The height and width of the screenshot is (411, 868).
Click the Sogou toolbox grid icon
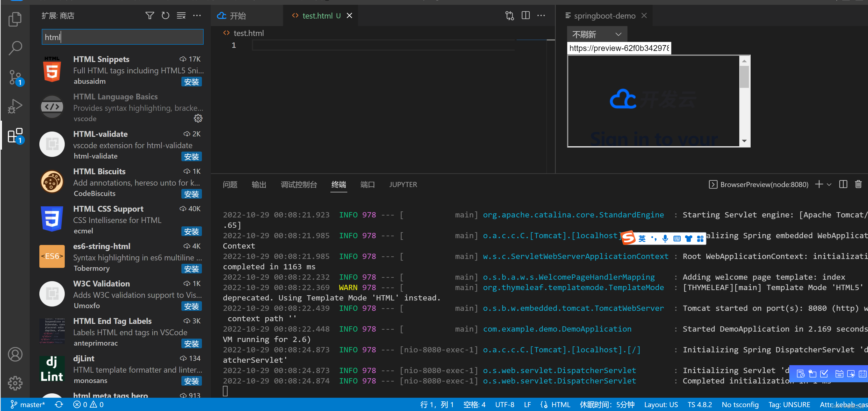click(700, 239)
